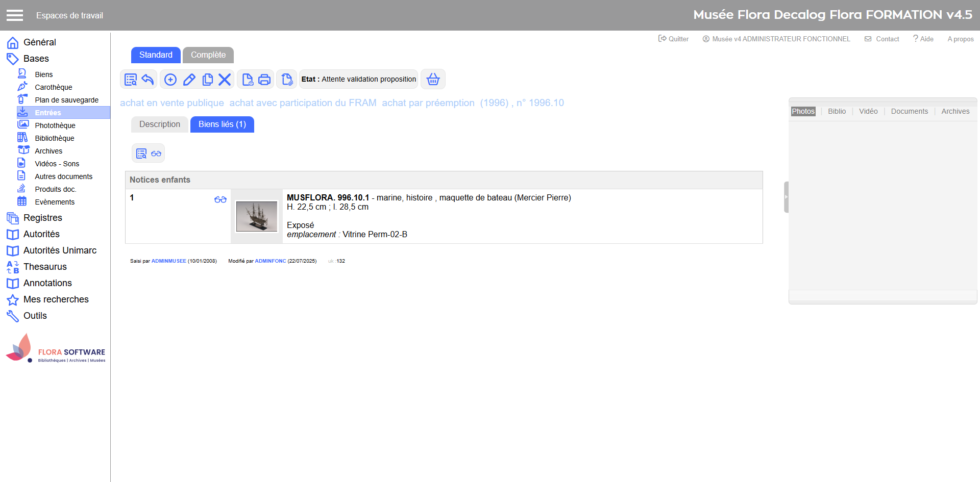The image size is (980, 482).
Task: Delete the record with the X icon
Action: pyautogui.click(x=225, y=80)
